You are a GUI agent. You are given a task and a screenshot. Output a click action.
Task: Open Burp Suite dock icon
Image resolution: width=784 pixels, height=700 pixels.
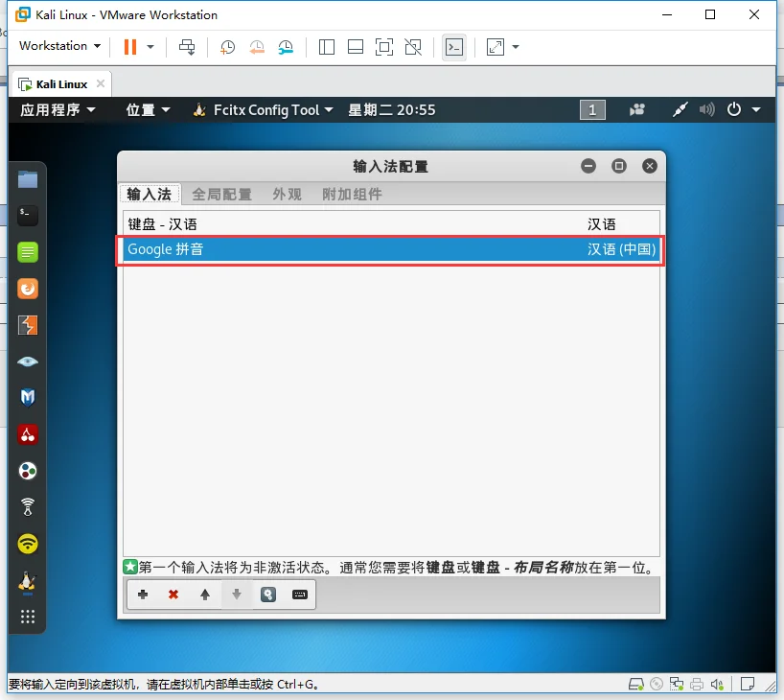click(28, 325)
